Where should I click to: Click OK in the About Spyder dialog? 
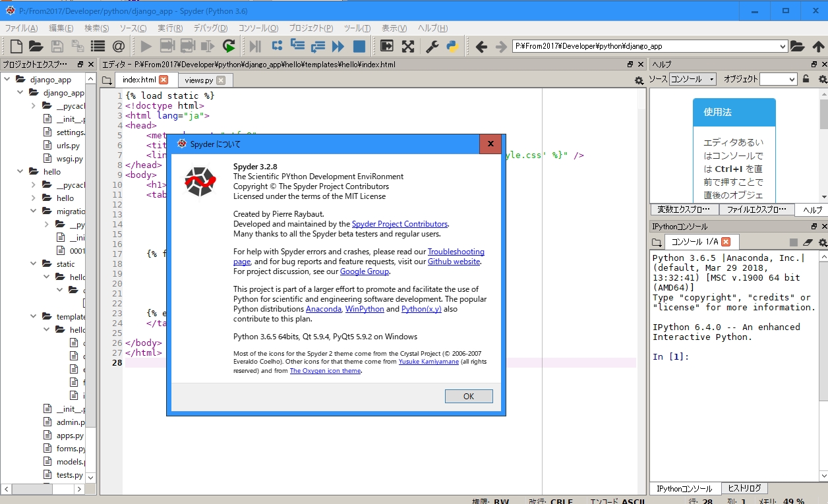pyautogui.click(x=469, y=396)
